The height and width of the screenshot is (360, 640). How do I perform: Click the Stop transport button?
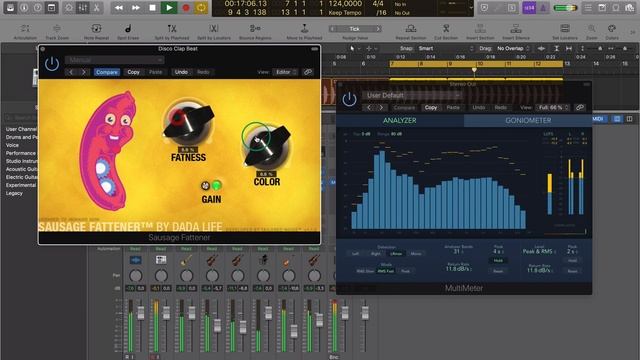[x=152, y=7]
